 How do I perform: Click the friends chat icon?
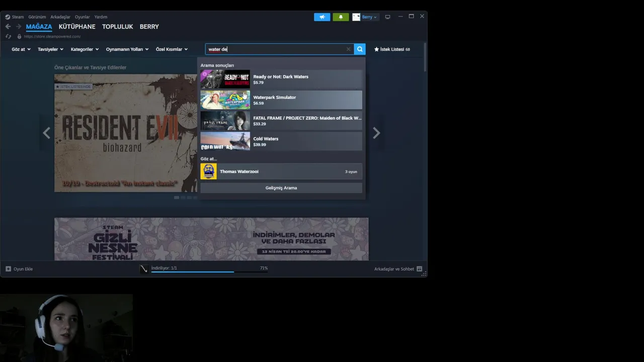click(x=419, y=269)
